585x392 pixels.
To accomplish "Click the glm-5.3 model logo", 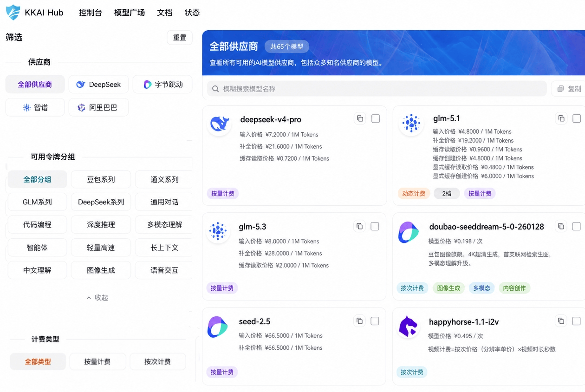I will 218,231.
